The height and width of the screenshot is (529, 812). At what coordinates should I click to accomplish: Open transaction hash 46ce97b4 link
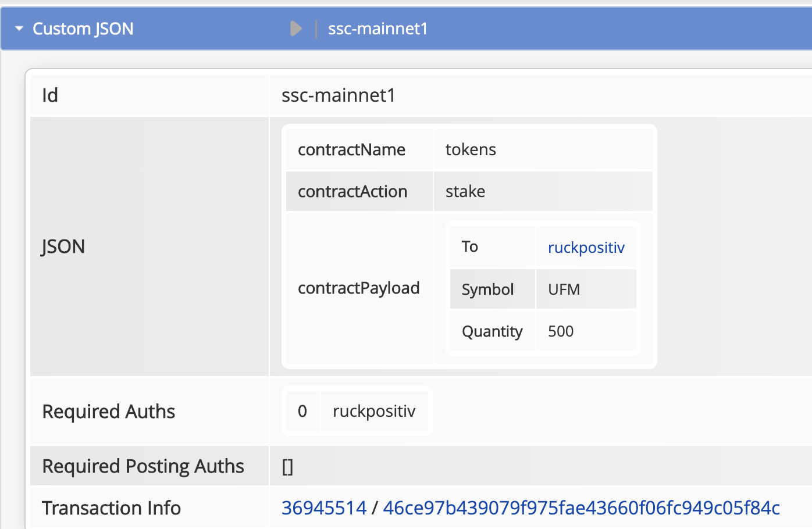pos(581,508)
